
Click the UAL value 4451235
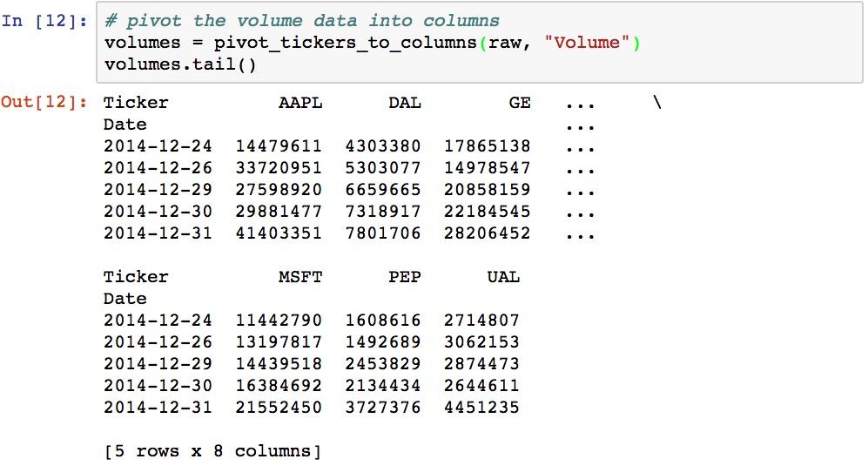coord(481,408)
